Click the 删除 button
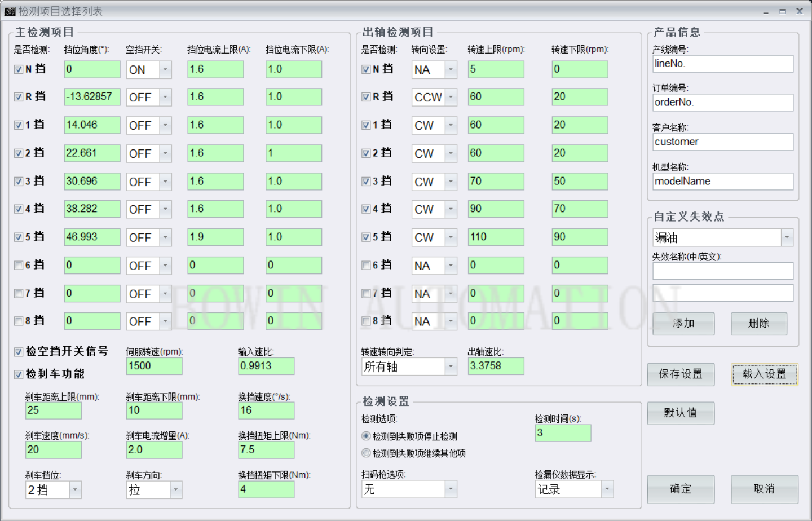This screenshot has width=812, height=521. click(759, 324)
